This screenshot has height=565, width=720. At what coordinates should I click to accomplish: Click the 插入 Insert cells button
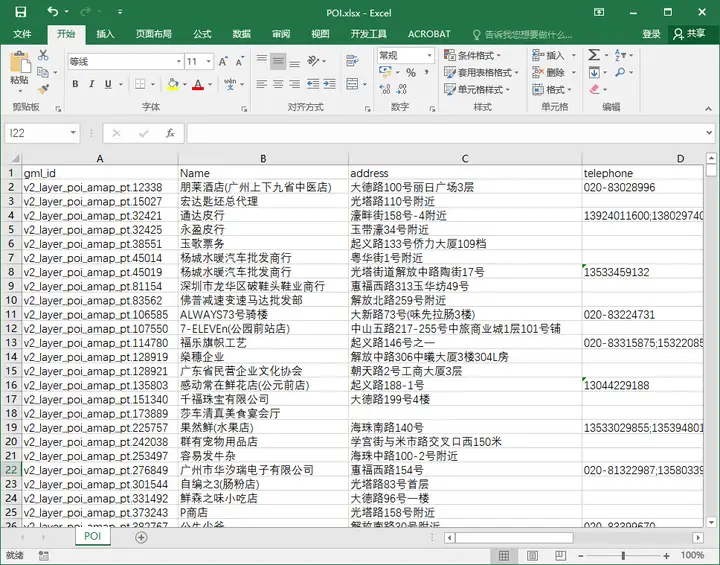[553, 56]
